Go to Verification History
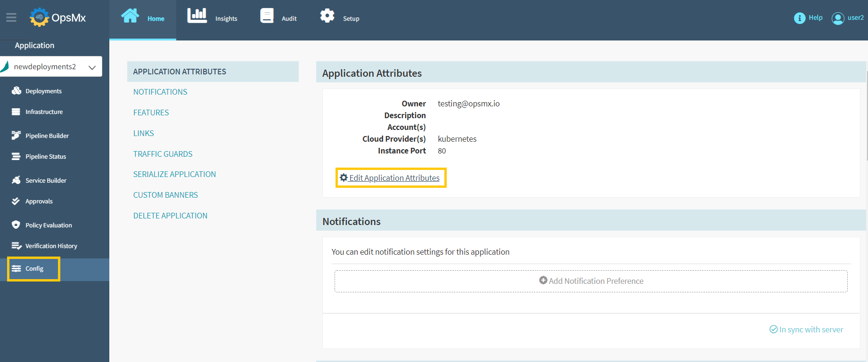Viewport: 868px width, 362px height. 51,246
